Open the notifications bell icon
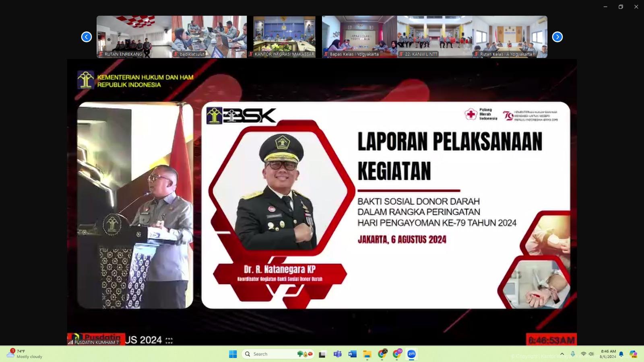 621,354
